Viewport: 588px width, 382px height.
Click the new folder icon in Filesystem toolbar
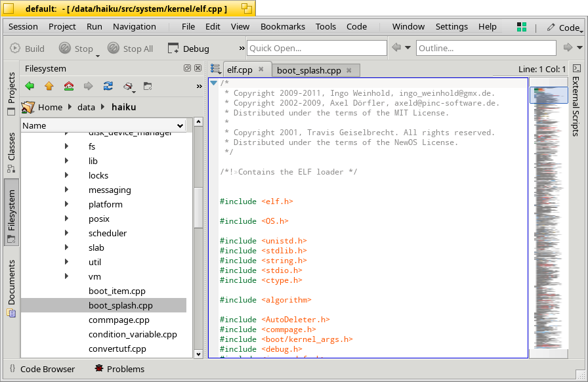pos(148,86)
